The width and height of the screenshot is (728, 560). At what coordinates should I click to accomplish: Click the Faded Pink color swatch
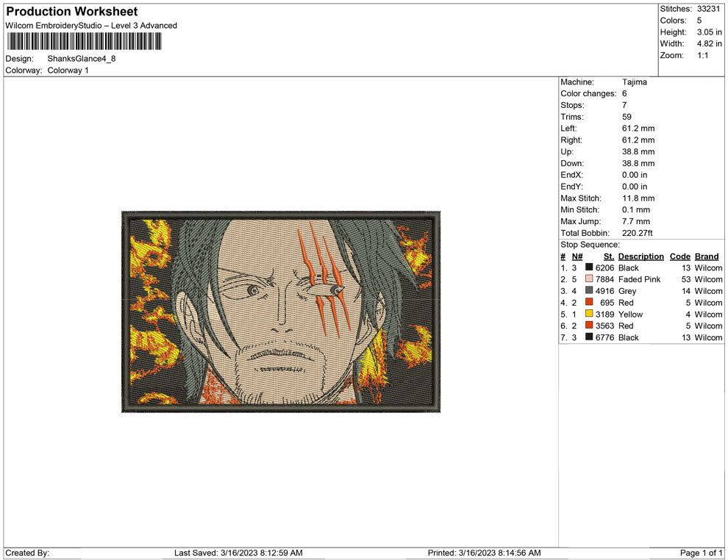589,279
